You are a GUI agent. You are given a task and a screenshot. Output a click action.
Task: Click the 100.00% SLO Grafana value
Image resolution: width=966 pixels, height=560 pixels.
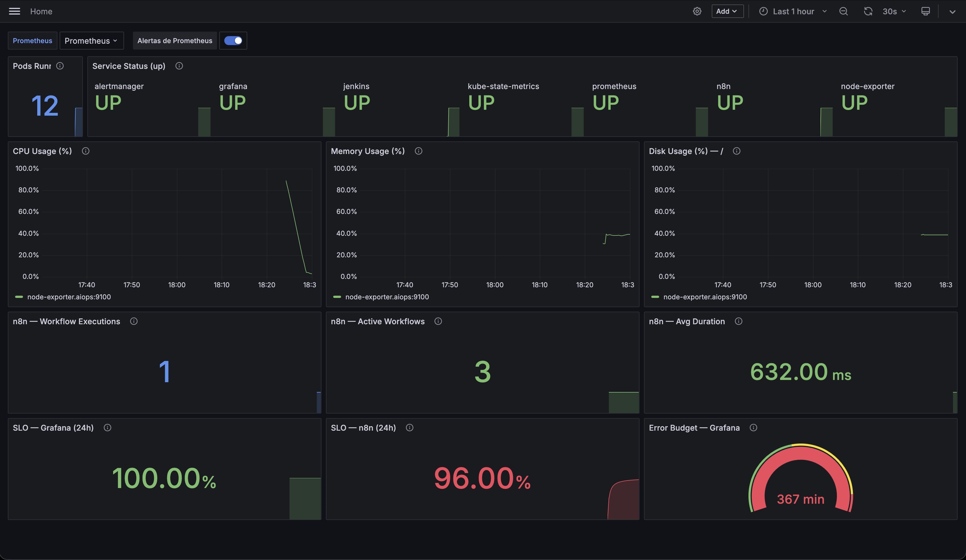164,478
